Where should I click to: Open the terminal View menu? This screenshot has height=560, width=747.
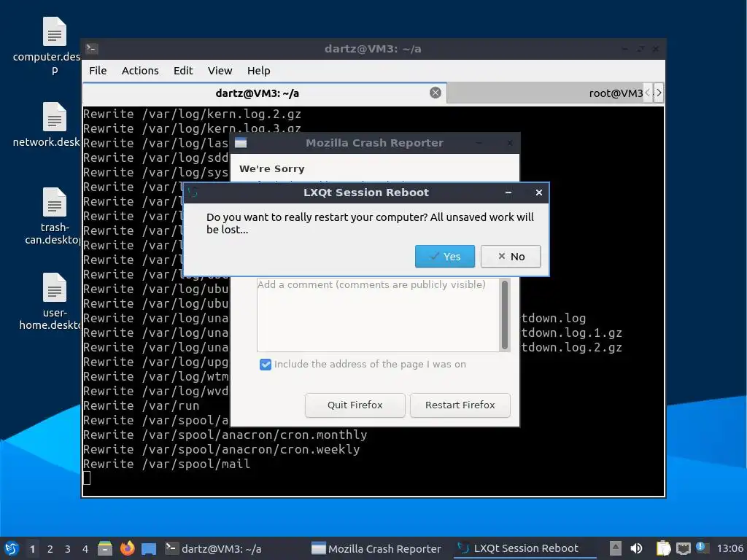220,71
